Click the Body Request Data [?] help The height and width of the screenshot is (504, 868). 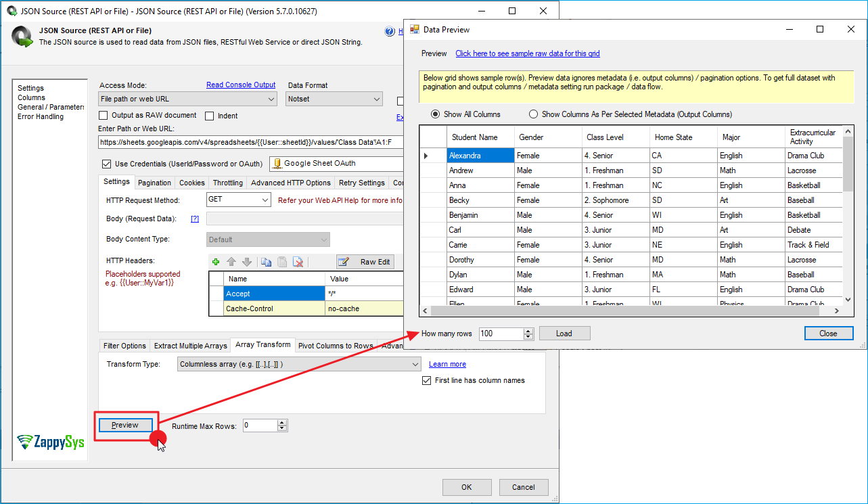(195, 219)
